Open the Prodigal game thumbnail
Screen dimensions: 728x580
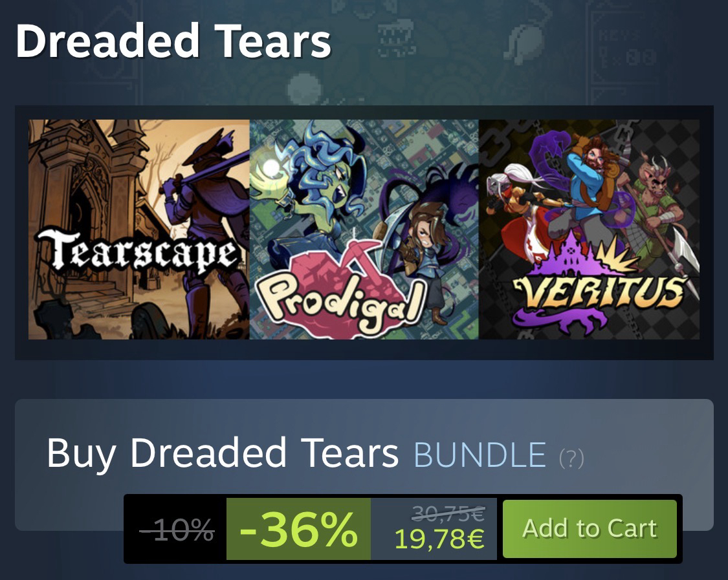point(364,229)
